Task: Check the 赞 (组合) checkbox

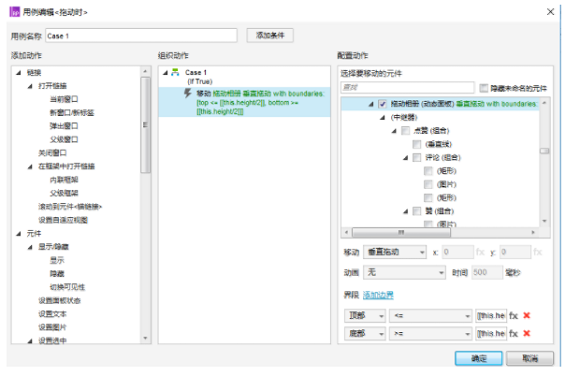Action: coord(417,211)
